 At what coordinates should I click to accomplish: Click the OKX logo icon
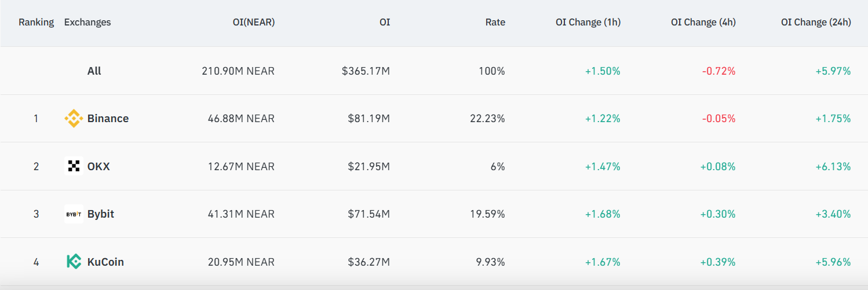tap(74, 166)
